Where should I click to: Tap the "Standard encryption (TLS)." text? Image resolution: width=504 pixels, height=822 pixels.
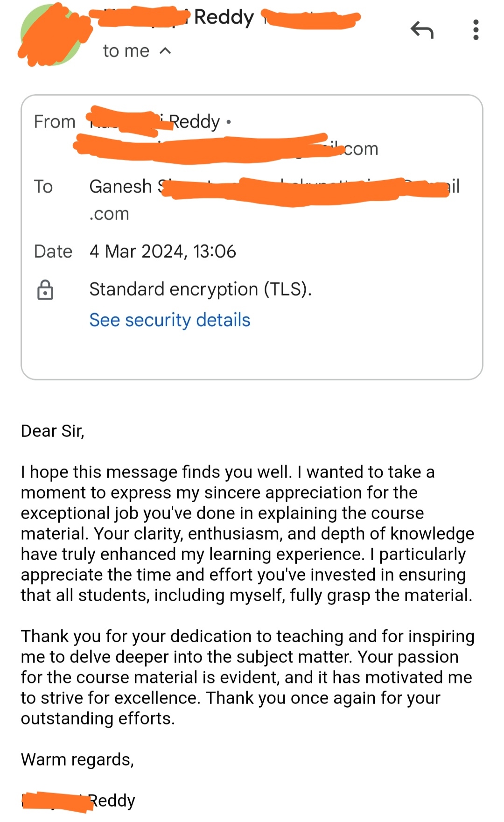point(200,289)
